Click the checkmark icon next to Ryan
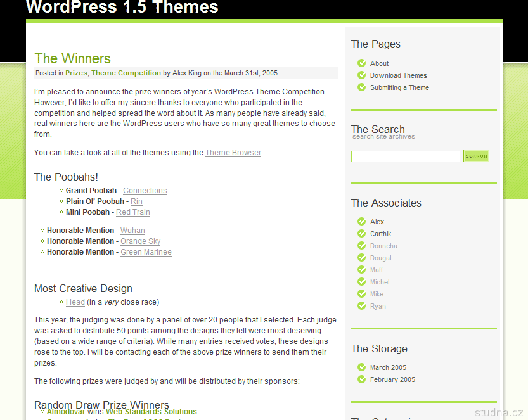The height and width of the screenshot is (420, 528). [362, 306]
